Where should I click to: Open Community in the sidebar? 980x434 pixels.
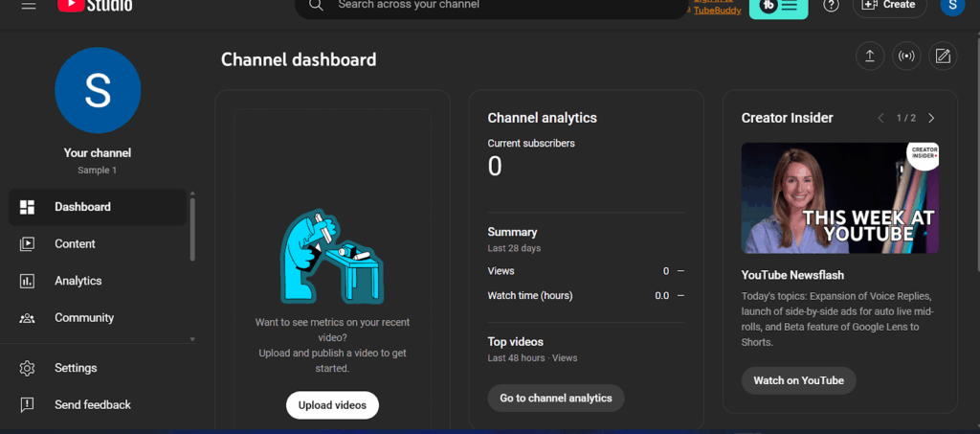(83, 318)
